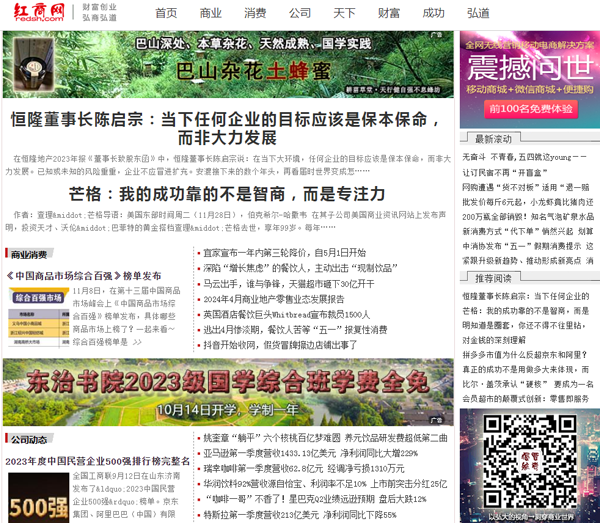
Task: Open recommended 芒格：我的成功靠的不是智商 sidebar link
Action: click(x=526, y=311)
